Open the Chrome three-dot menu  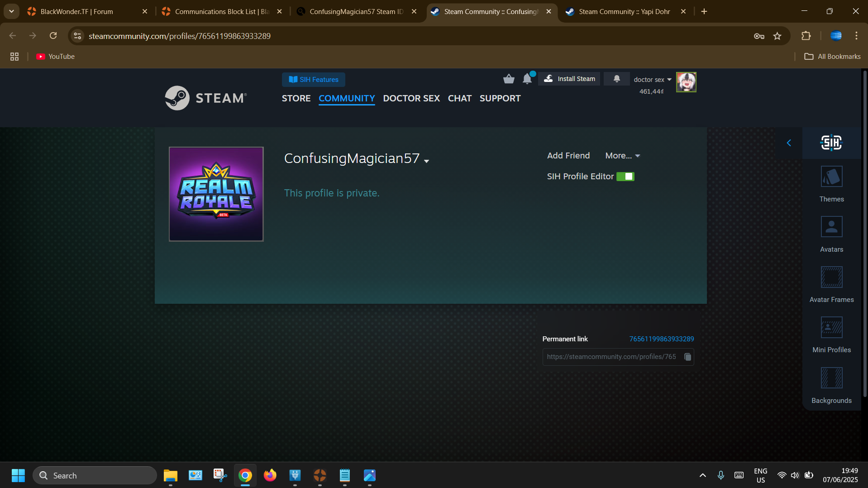coord(856,36)
